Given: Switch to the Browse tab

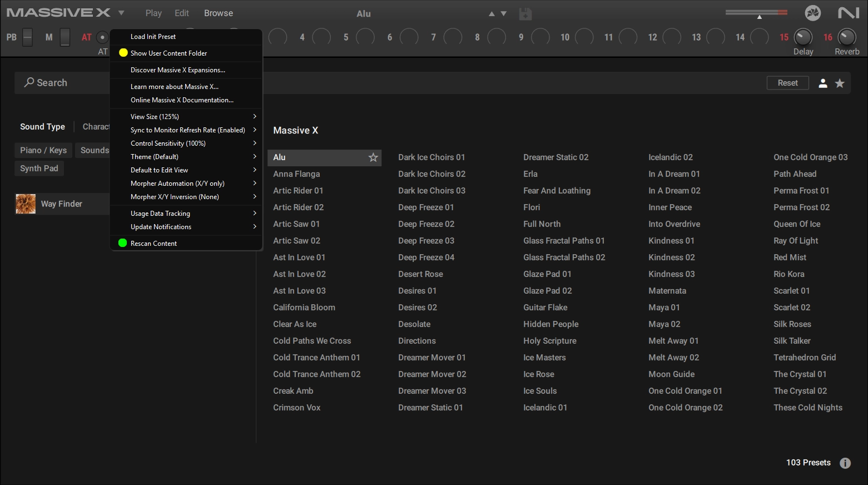Looking at the screenshot, I should pos(219,13).
